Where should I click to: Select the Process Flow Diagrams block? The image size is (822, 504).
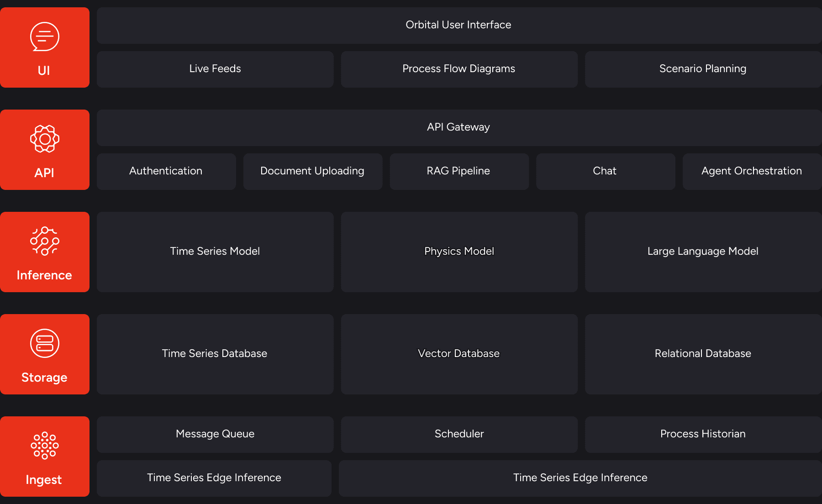(x=459, y=69)
